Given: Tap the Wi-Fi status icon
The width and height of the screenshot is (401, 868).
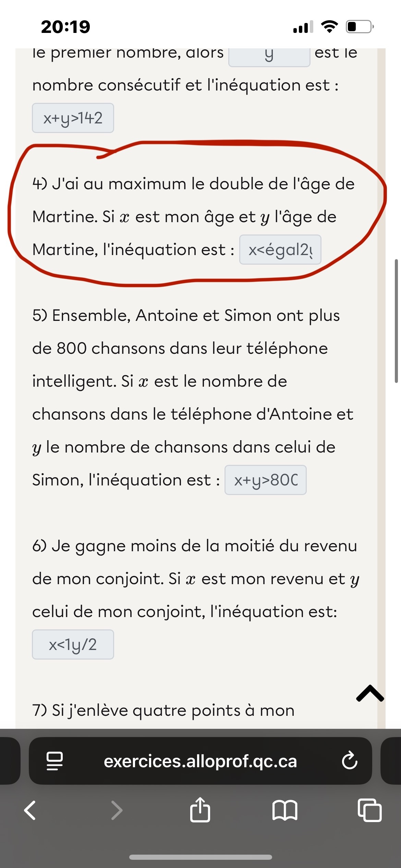Looking at the screenshot, I should [329, 26].
